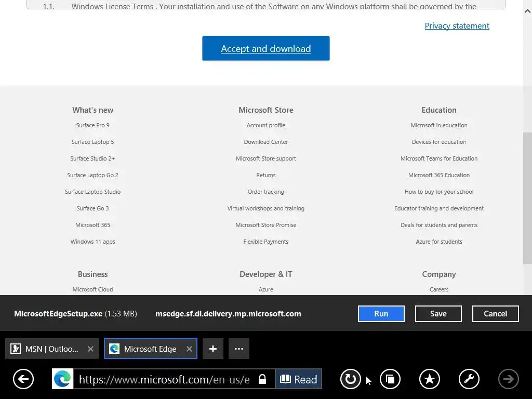
Task: Open Surface Studio 2+ link
Action: 92,158
